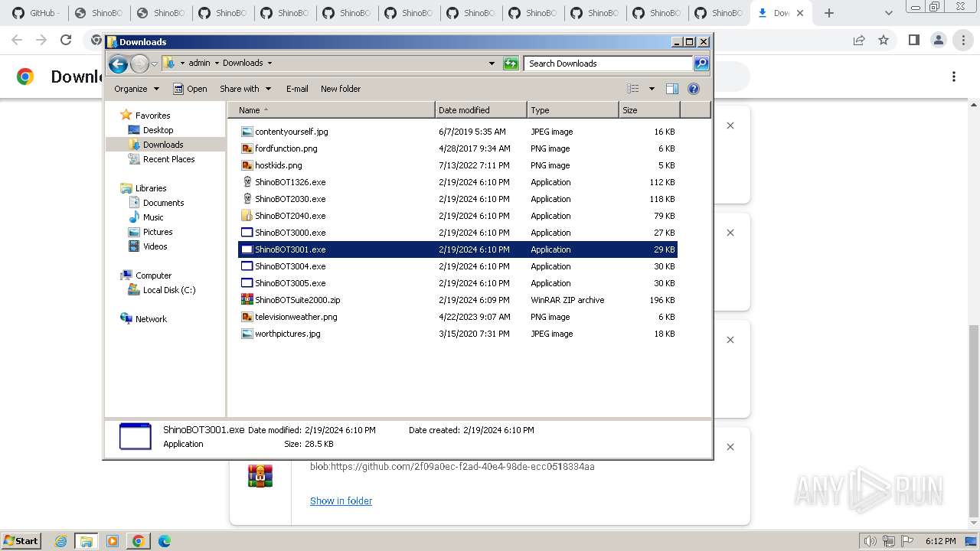Image resolution: width=980 pixels, height=551 pixels.
Task: Select the ShinoBOT3005.exe application icon
Action: coord(247,283)
